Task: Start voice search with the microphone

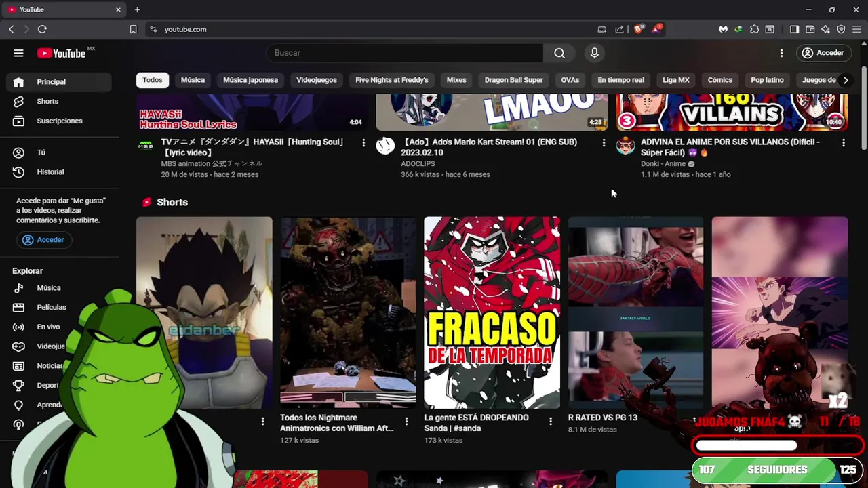Action: (x=595, y=53)
